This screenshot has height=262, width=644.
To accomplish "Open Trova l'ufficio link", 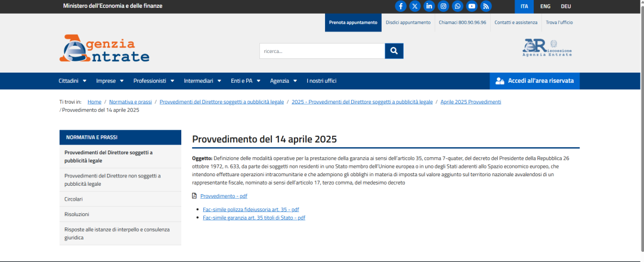I will pos(559,23).
